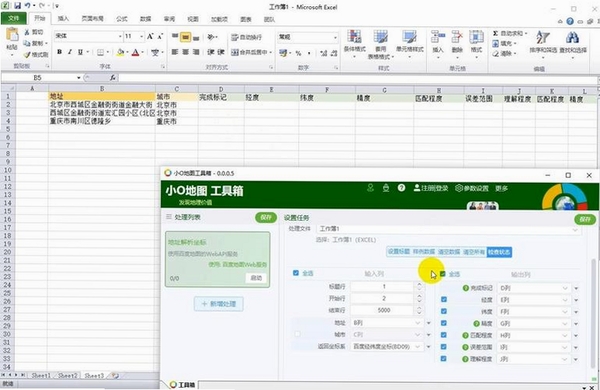
Task: Click the 启动 button in task card
Action: coord(256,278)
